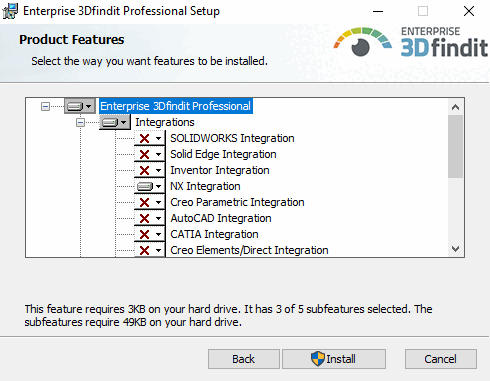Screen dimensions: 490x381
Task: Collapse the Enterprise 3Dfindit Professional tree node
Action: click(x=45, y=107)
